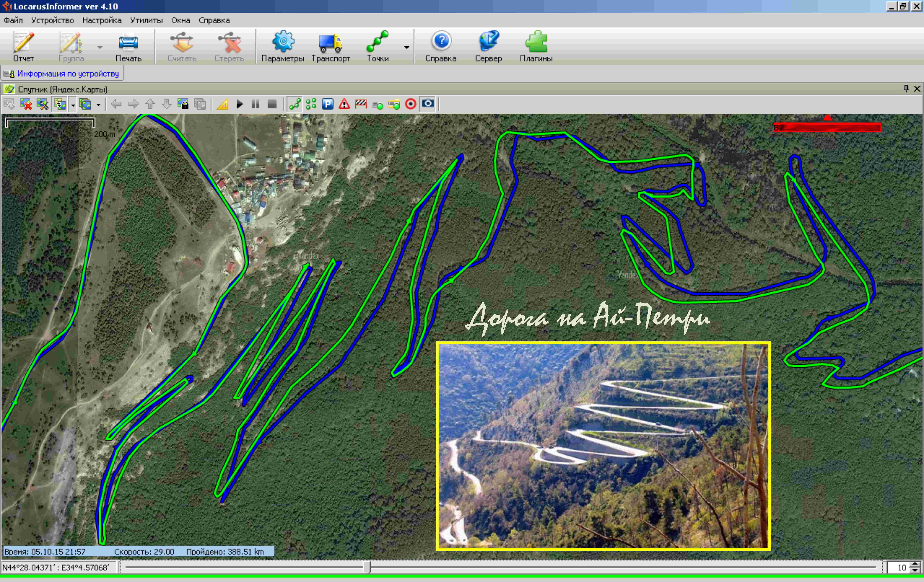The width and height of the screenshot is (924, 582).
Task: Open the Утилиты menu
Action: (146, 20)
